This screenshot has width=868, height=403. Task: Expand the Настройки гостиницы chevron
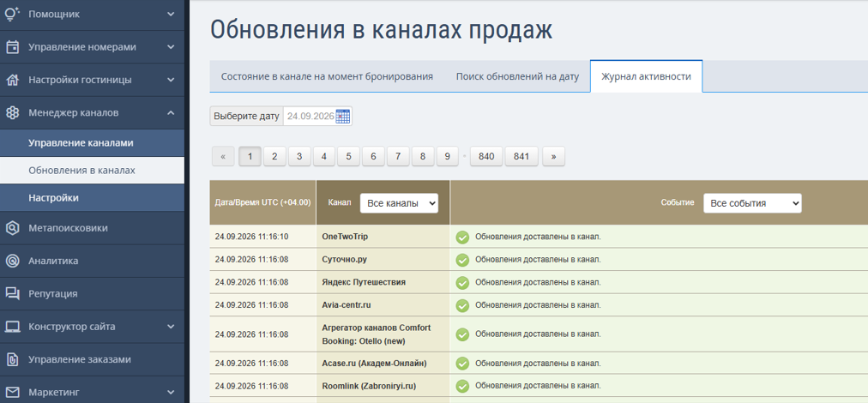pos(171,80)
